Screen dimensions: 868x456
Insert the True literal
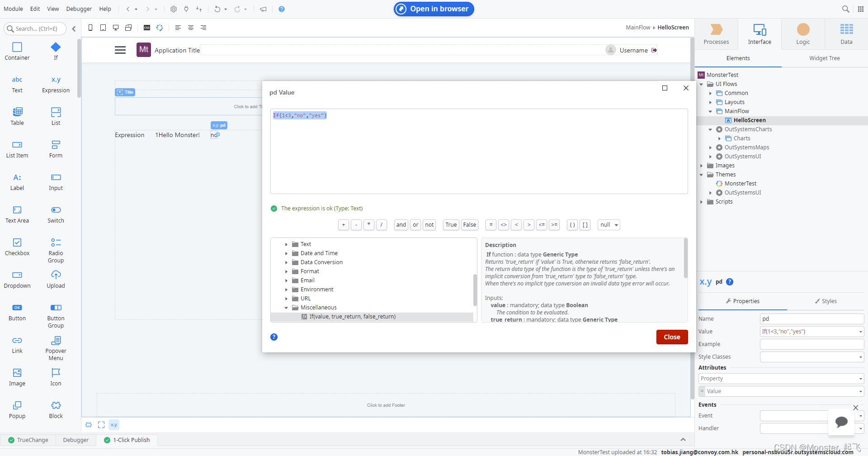451,225
